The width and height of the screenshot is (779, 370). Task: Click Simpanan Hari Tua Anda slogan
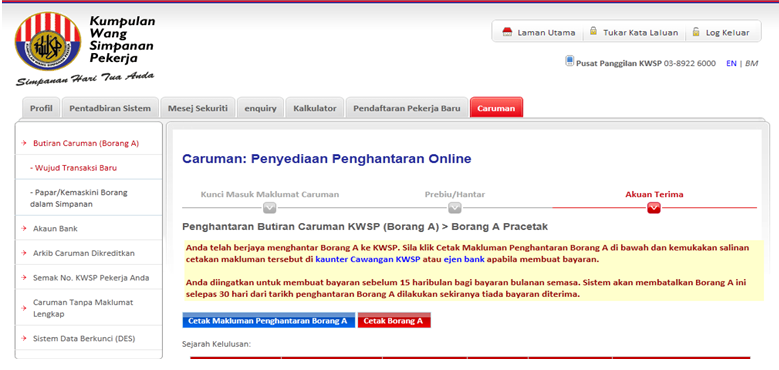85,78
